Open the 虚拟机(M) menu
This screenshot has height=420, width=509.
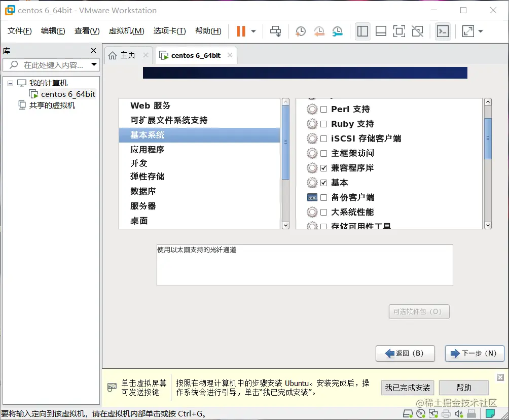click(x=126, y=31)
